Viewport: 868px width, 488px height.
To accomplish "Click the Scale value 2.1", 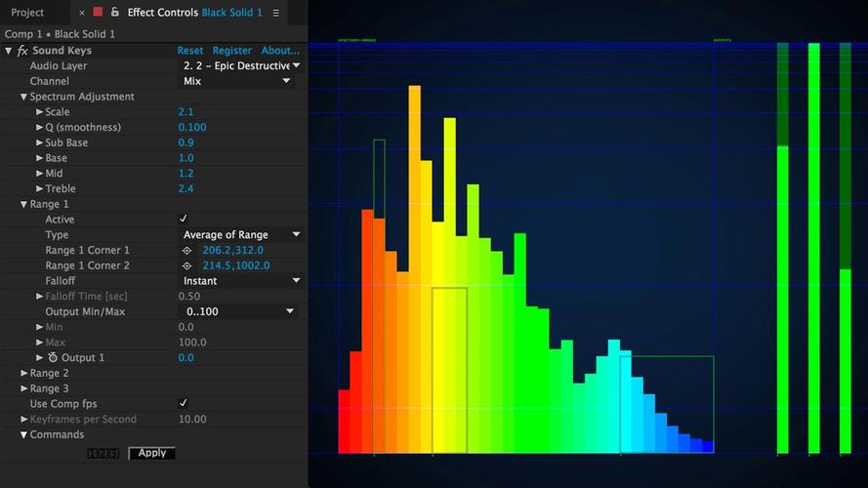I will (186, 112).
